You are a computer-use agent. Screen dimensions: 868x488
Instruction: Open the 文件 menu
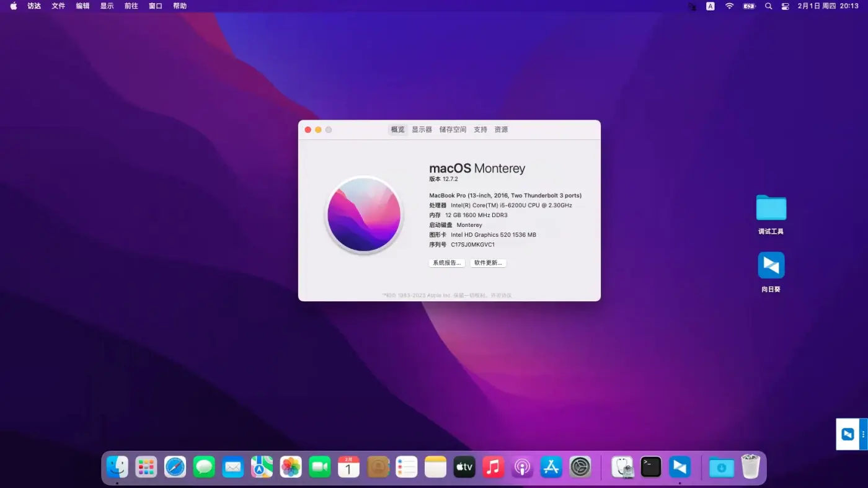click(58, 6)
